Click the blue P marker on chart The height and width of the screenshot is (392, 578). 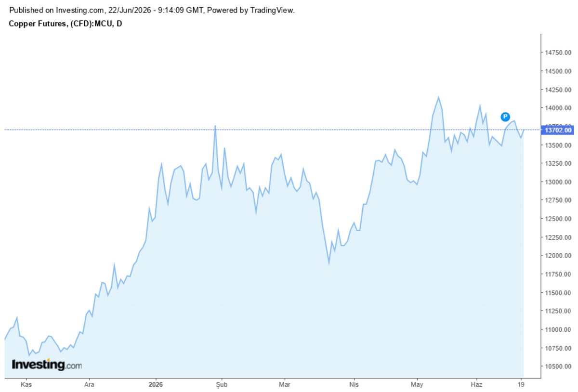coord(505,117)
